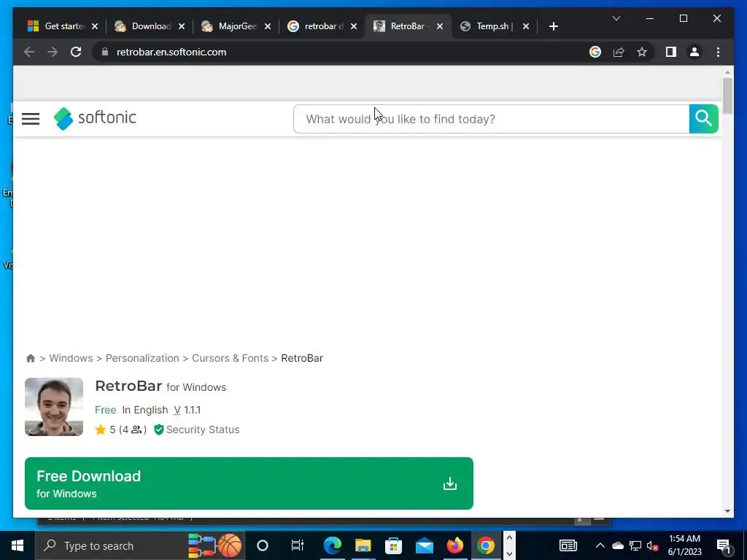
Task: Open a new browser tab
Action: tap(553, 26)
